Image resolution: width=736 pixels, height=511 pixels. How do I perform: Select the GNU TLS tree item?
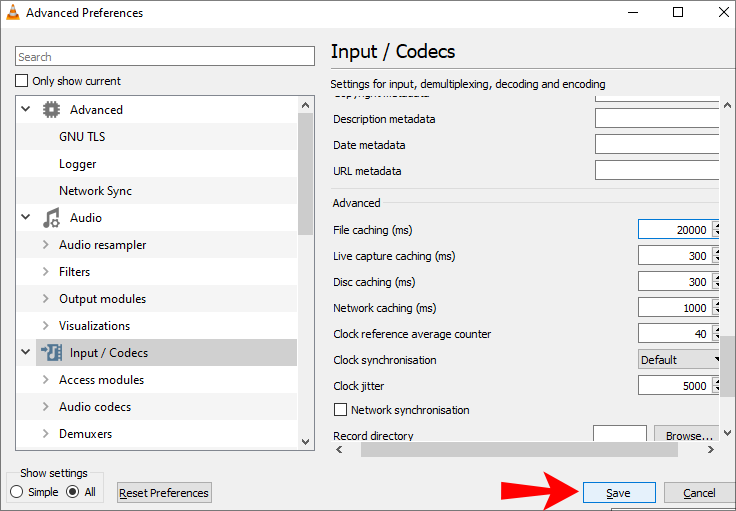pos(82,137)
